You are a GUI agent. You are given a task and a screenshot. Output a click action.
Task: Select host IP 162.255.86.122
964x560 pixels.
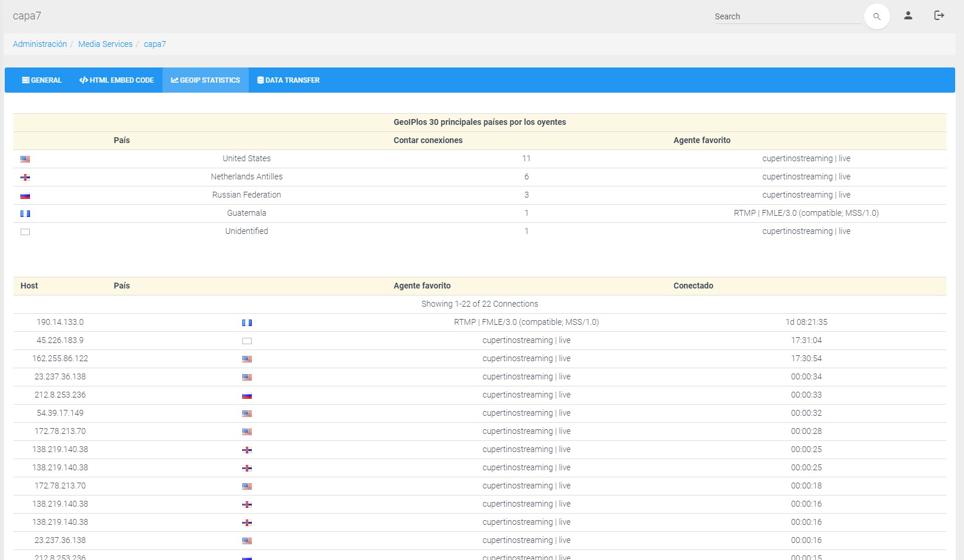60,358
